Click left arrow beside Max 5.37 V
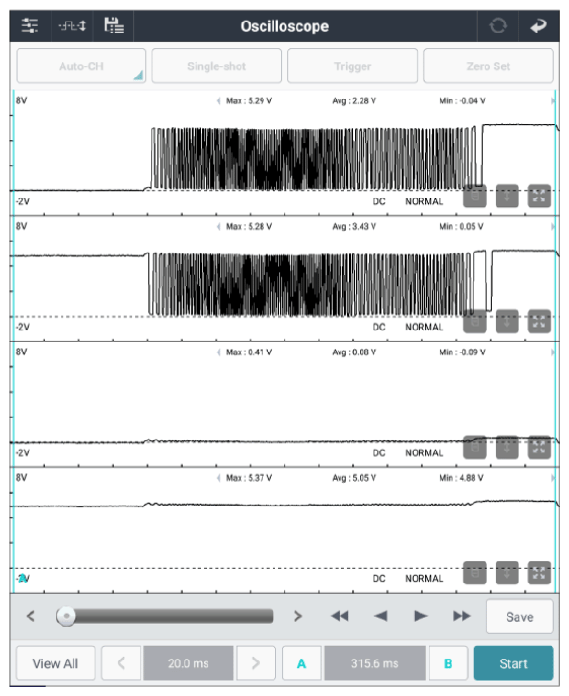This screenshot has width=569, height=696. tap(218, 478)
